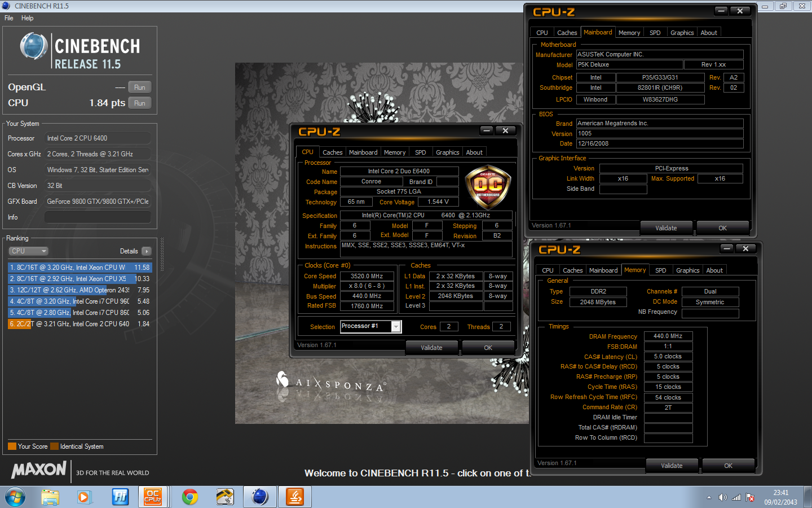Open Google Chrome from the taskbar
812x508 pixels.
(190, 497)
